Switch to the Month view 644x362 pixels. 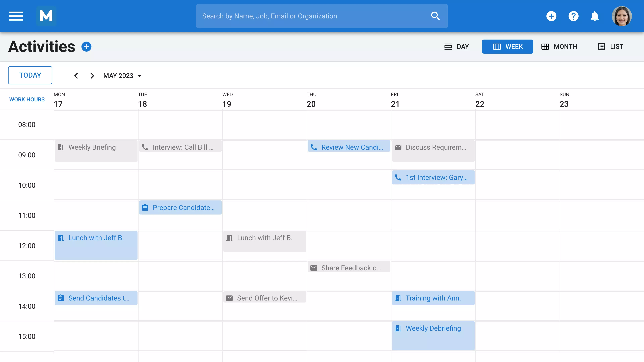[559, 47]
